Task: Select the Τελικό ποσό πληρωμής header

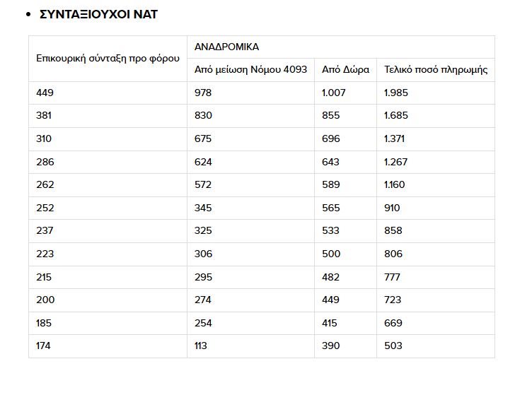Action: pyautogui.click(x=435, y=70)
